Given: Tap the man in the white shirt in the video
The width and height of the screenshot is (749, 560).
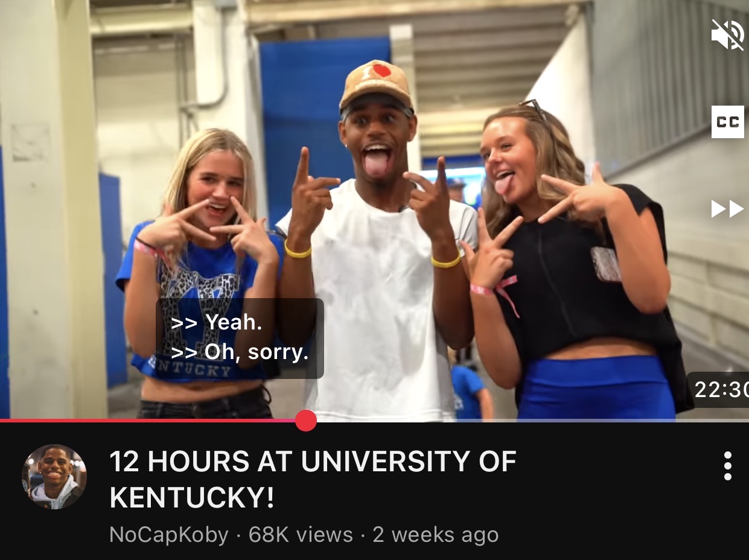Looking at the screenshot, I should coord(377,290).
